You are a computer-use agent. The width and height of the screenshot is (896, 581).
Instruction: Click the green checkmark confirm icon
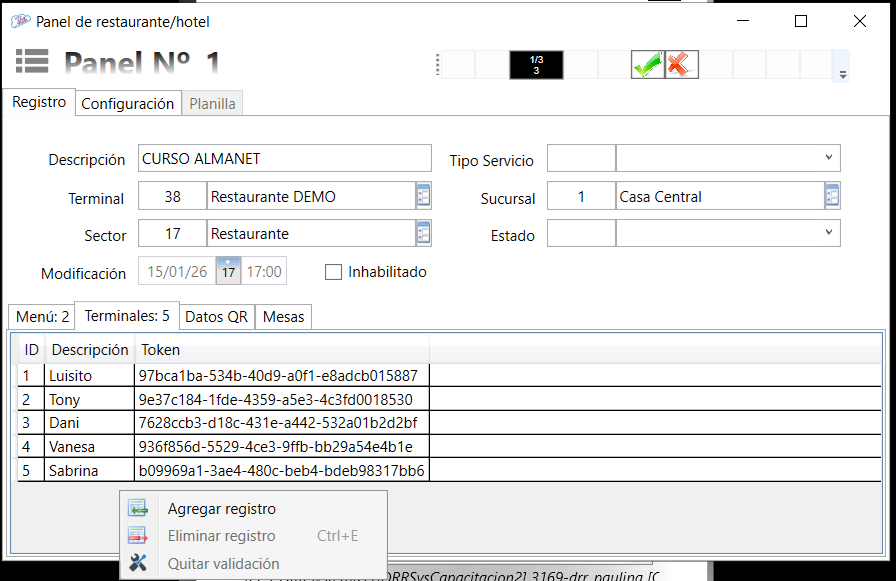(647, 65)
